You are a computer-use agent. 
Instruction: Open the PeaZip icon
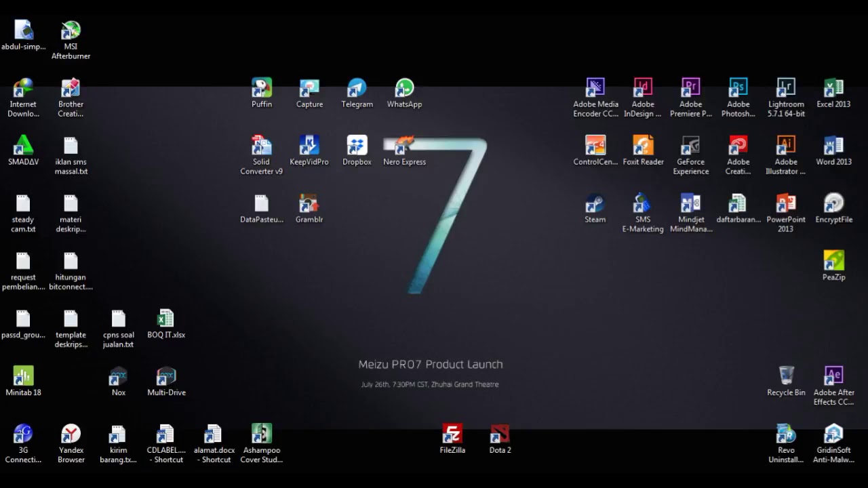coord(833,261)
